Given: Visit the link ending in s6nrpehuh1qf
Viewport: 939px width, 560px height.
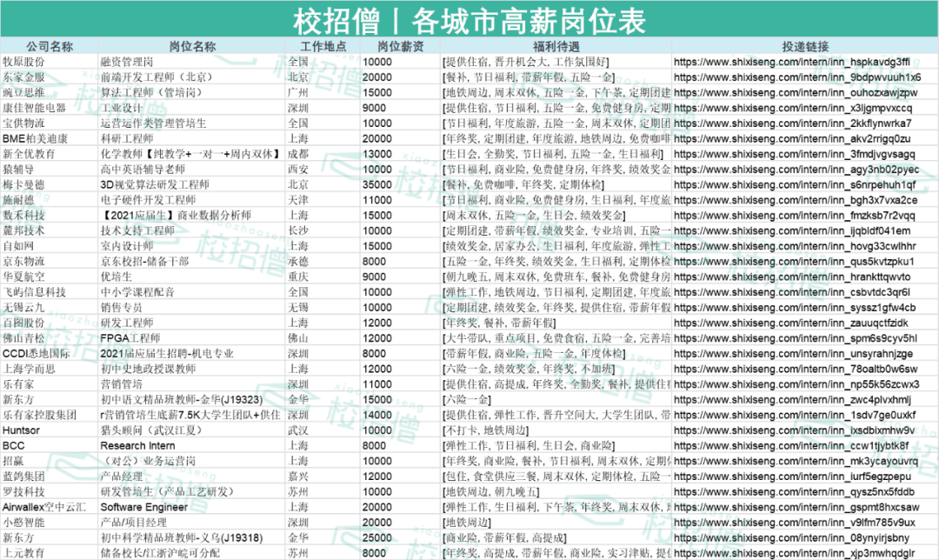Looking at the screenshot, I should (x=795, y=184).
